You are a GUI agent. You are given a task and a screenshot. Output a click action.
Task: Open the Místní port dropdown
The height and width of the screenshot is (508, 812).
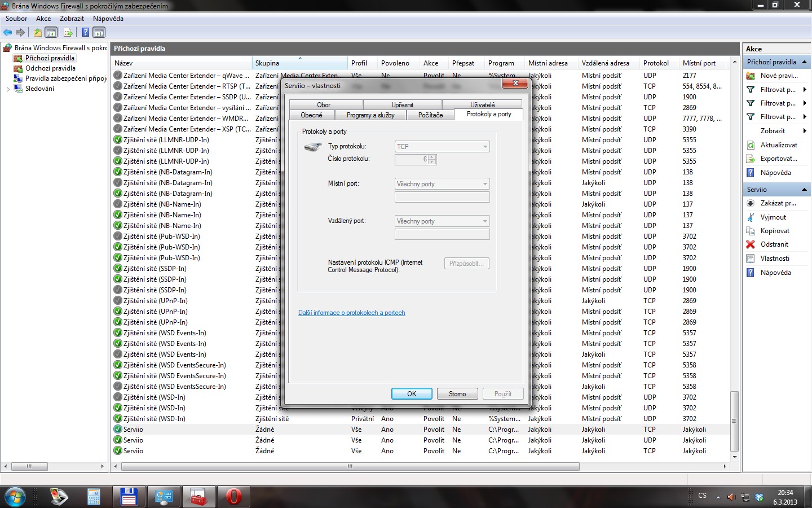(x=442, y=184)
